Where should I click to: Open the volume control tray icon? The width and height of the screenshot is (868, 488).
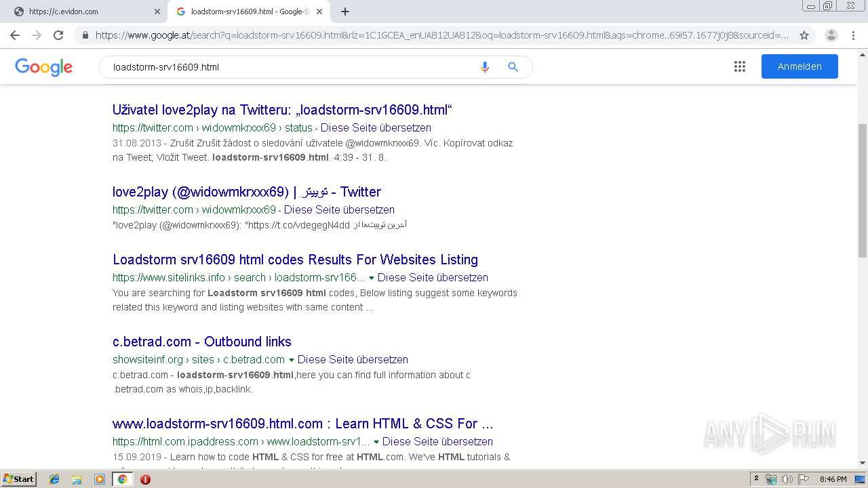click(787, 479)
